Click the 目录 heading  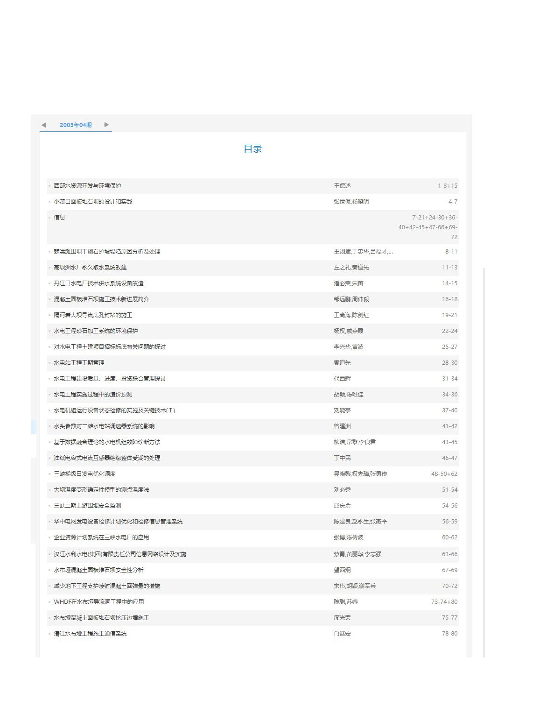253,148
